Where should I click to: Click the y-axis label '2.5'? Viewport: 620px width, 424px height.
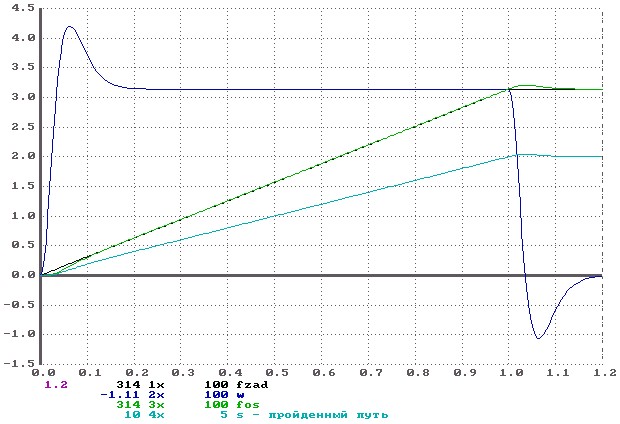(23, 127)
